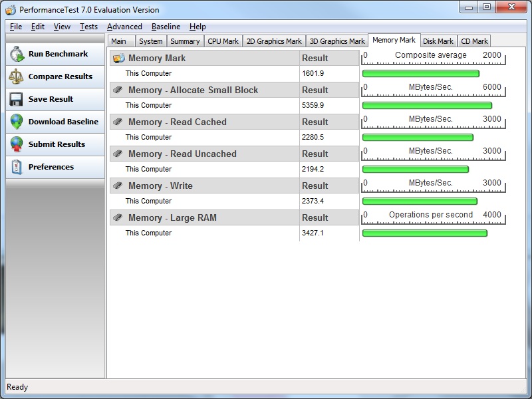Click the window resize grip in status bar

(523, 390)
